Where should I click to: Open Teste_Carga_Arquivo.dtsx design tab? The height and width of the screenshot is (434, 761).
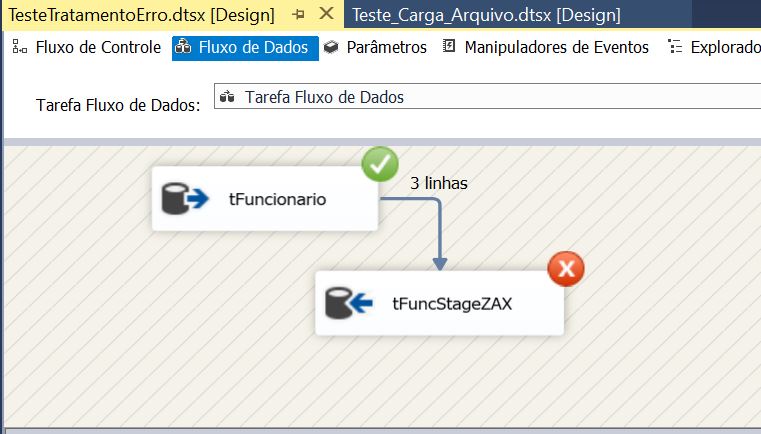pos(486,15)
